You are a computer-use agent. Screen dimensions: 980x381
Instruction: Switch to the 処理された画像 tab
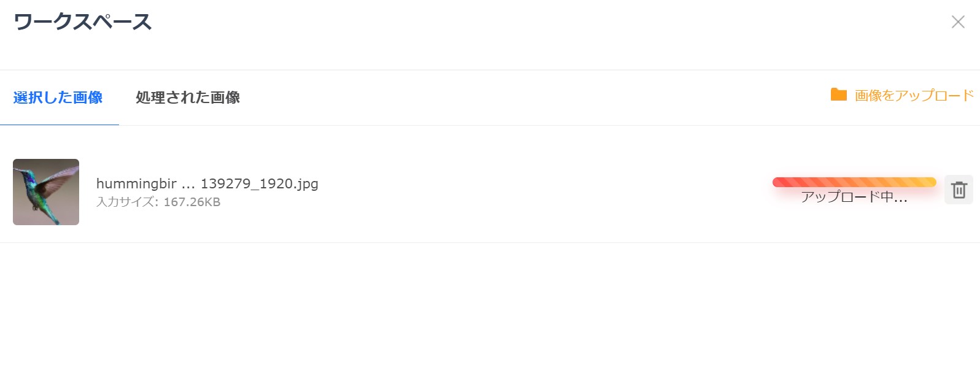[x=188, y=98]
